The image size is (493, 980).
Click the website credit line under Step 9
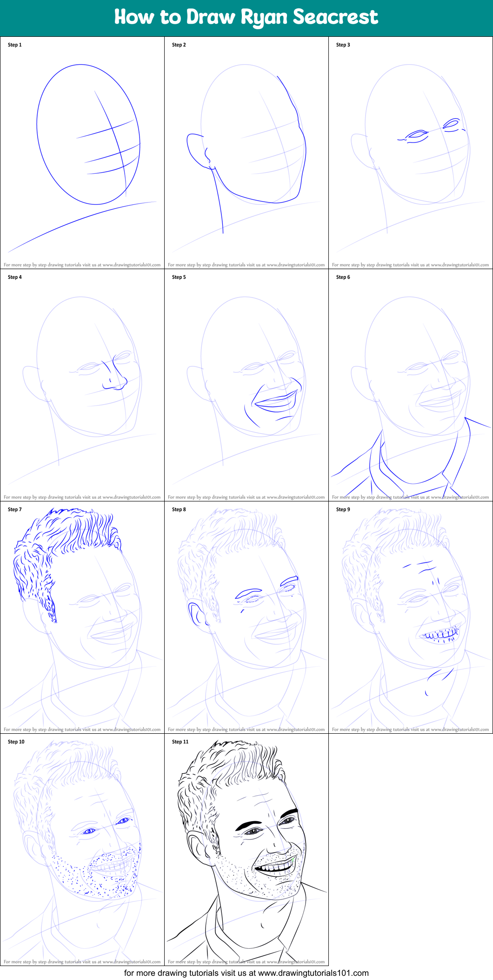(411, 730)
